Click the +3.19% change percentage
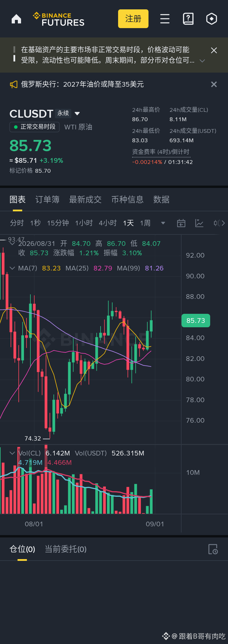This screenshot has height=644, width=228. [51, 160]
